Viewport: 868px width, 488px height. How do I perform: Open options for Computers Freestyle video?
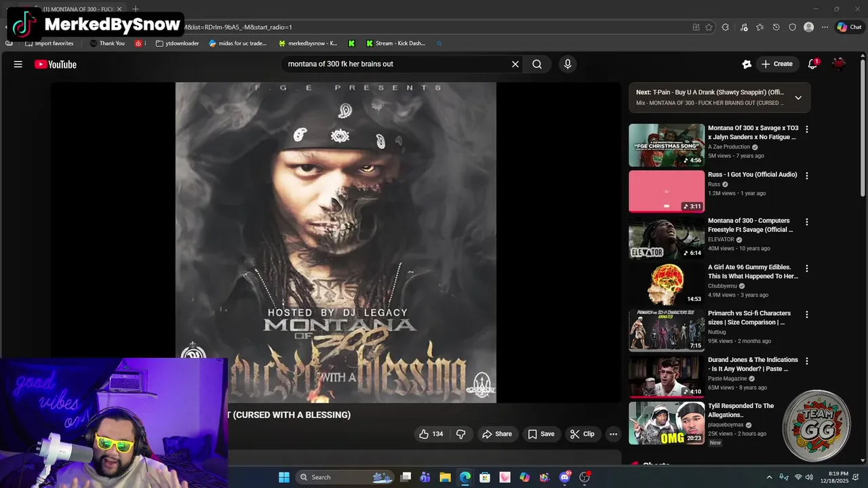click(x=807, y=222)
